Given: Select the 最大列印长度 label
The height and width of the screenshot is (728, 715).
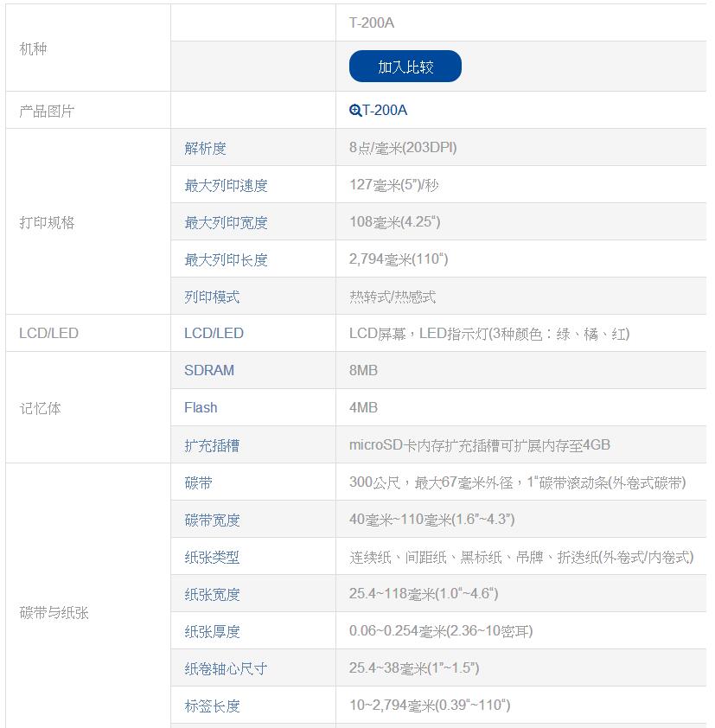Looking at the screenshot, I should tap(226, 259).
